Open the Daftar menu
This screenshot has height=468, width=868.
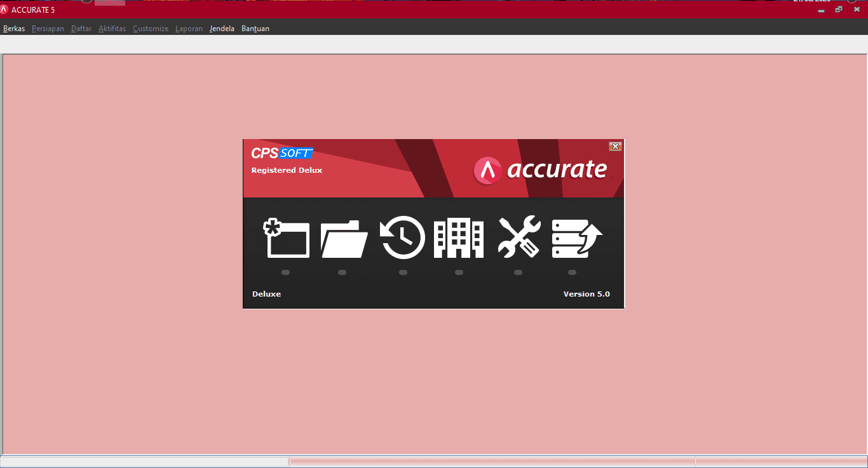pyautogui.click(x=81, y=29)
